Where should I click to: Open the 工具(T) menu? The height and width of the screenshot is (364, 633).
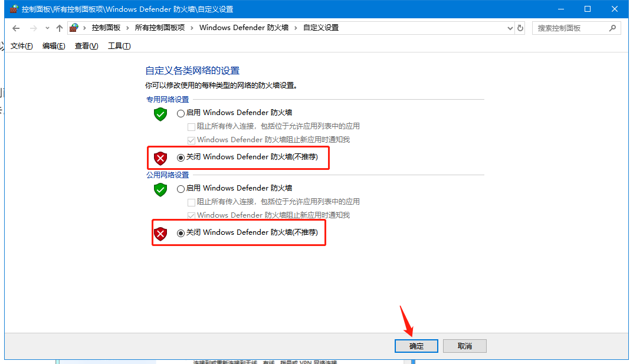(119, 46)
